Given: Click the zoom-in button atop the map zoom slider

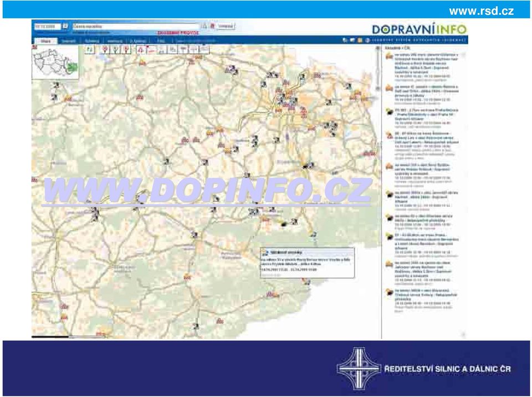Looking at the screenshot, I should [378, 49].
